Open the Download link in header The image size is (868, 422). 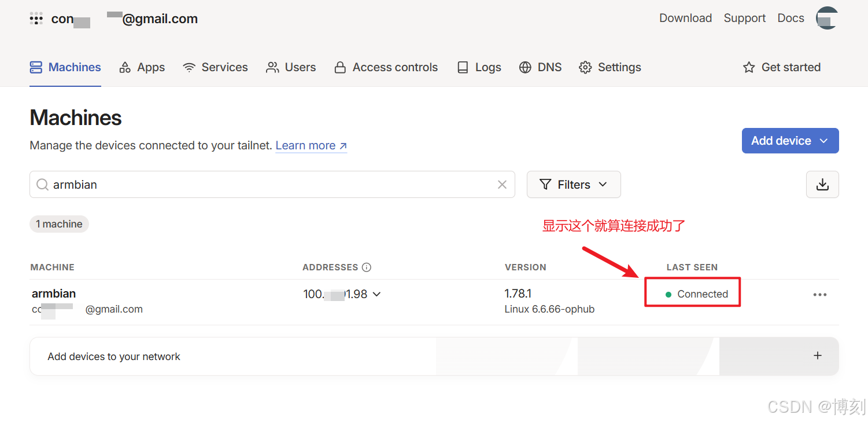click(x=685, y=18)
